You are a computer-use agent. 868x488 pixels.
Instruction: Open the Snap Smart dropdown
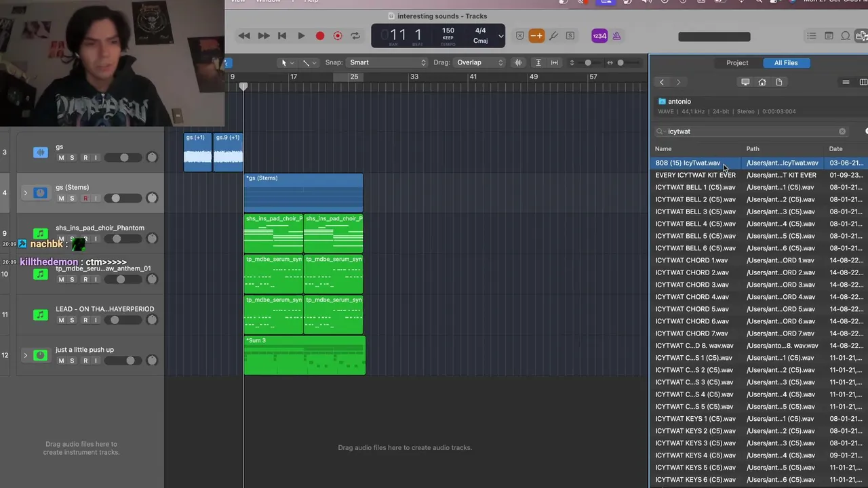click(x=387, y=62)
